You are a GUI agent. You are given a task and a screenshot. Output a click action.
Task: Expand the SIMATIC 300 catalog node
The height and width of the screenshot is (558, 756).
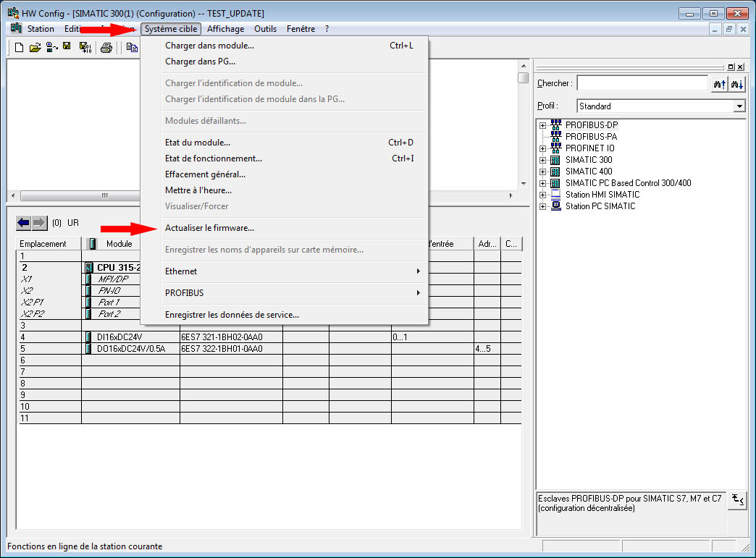tap(542, 160)
